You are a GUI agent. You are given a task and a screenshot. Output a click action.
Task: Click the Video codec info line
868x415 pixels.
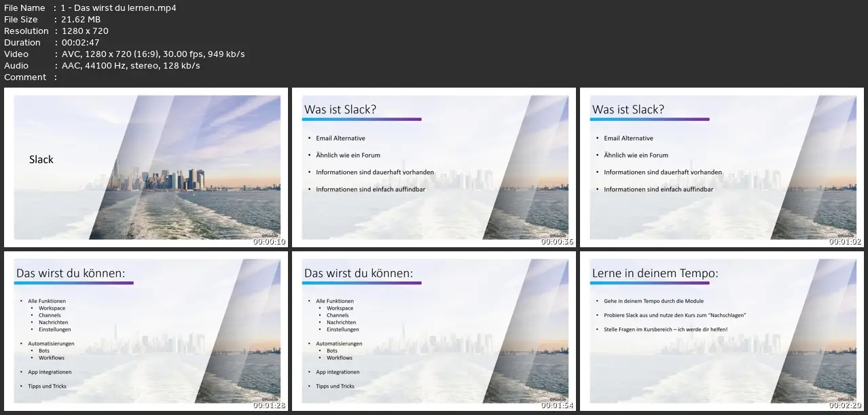[153, 54]
